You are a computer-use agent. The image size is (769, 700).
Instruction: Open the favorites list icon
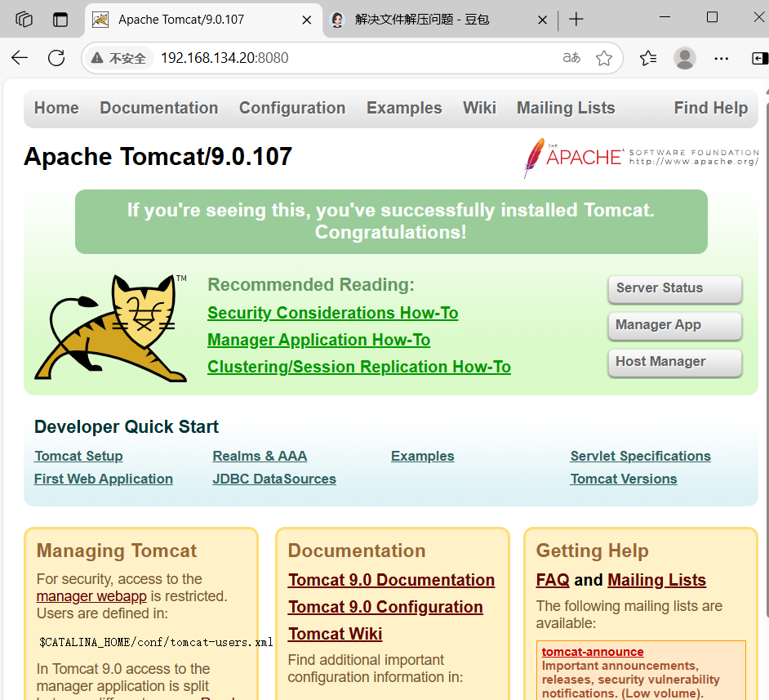tap(648, 58)
